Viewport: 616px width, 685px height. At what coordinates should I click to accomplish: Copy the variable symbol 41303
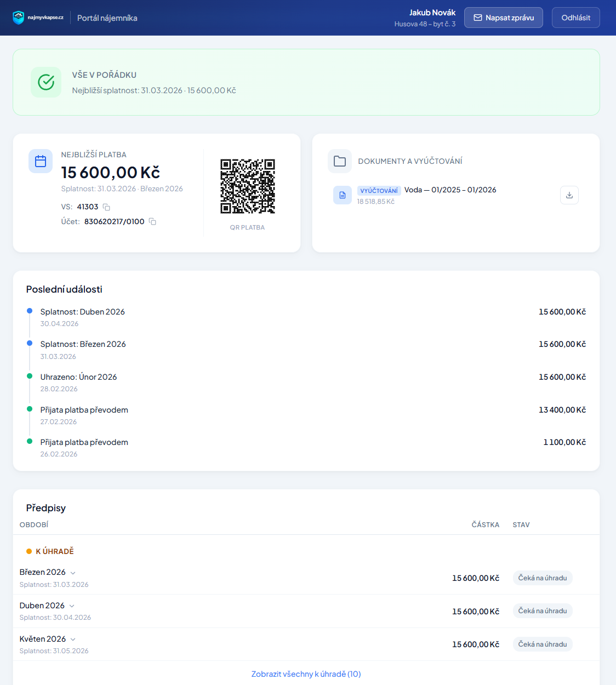tap(106, 207)
